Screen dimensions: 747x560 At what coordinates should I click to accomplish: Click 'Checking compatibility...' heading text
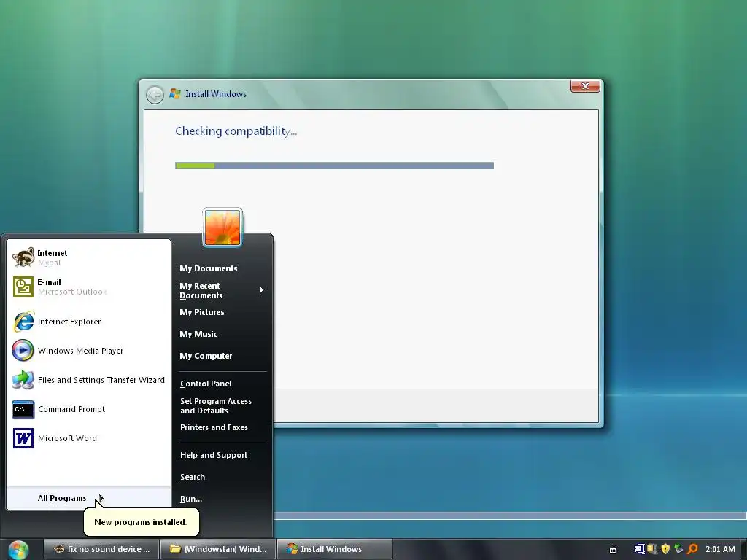coord(236,131)
